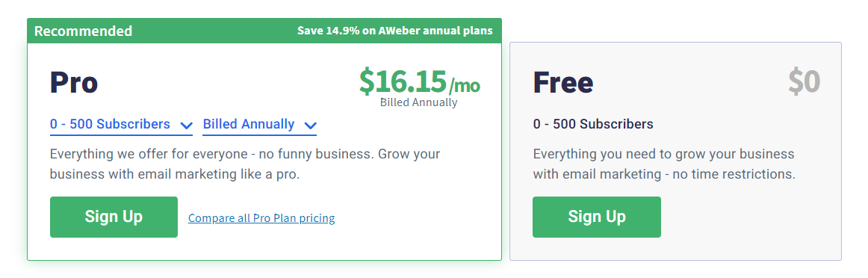Open the 0 - 500 Subscribers dropdown
Viewport: 868px width, 278px height.
click(x=121, y=125)
